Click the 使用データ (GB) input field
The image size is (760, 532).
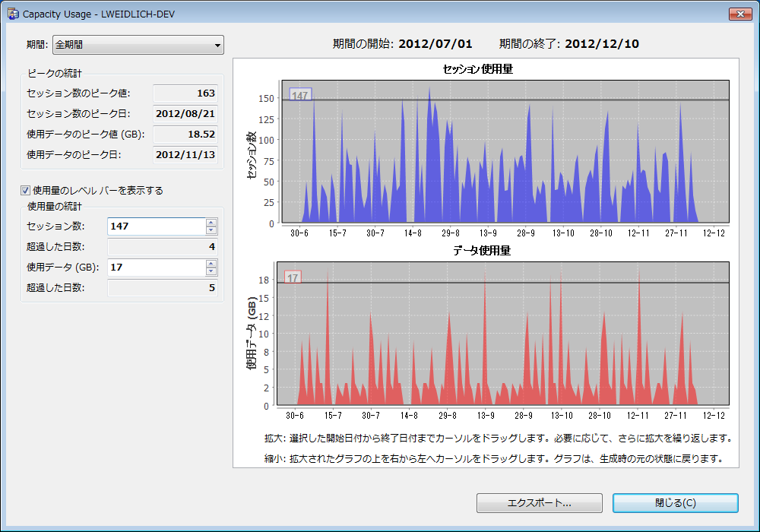[x=156, y=268]
